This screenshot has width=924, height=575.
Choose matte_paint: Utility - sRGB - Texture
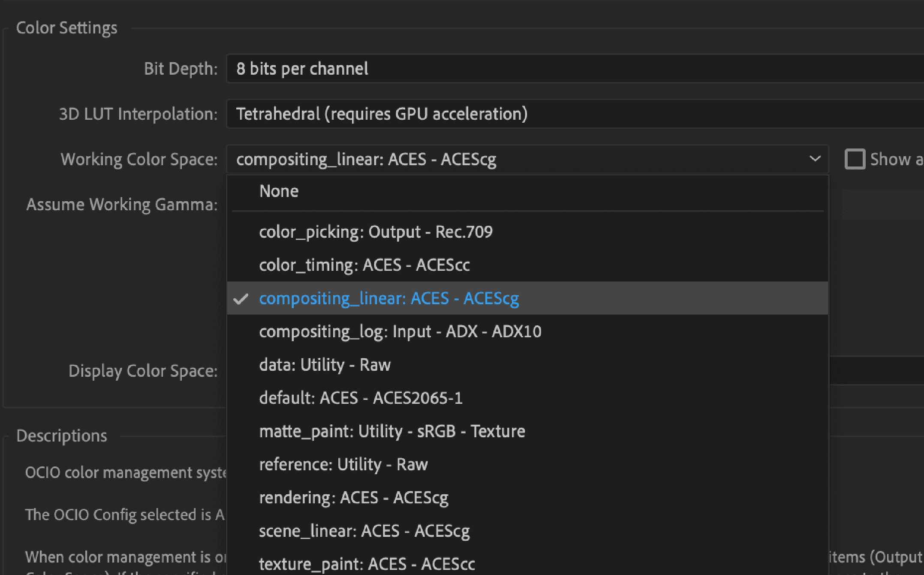click(x=391, y=431)
